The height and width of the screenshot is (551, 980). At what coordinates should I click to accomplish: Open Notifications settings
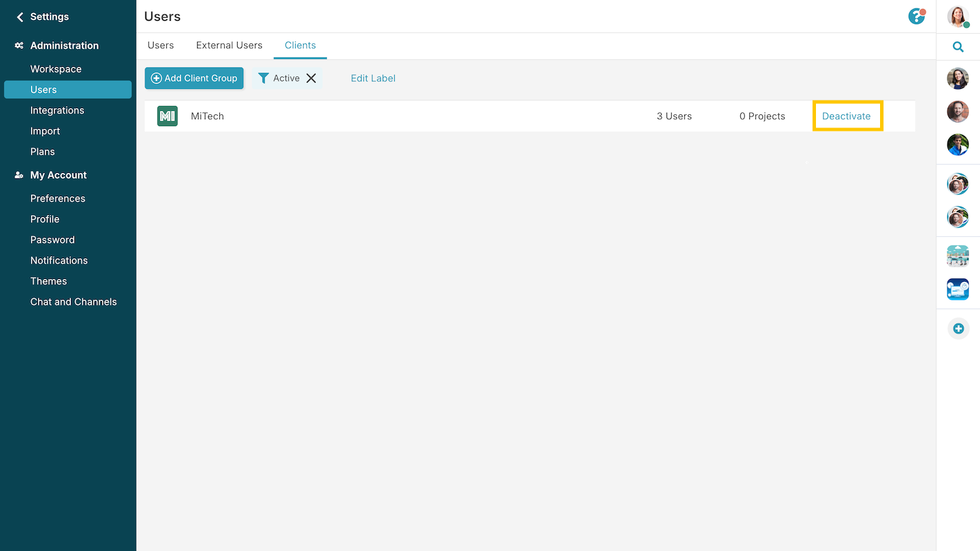(x=59, y=260)
